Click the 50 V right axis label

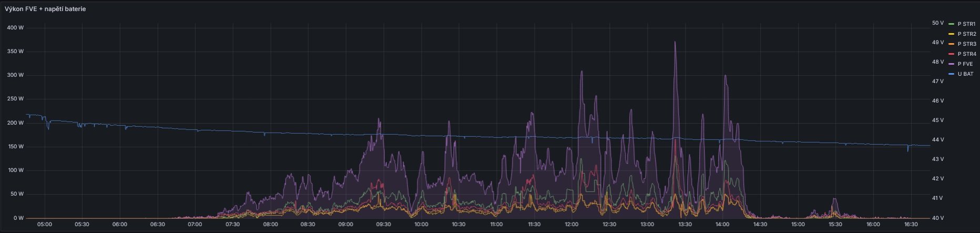point(938,23)
